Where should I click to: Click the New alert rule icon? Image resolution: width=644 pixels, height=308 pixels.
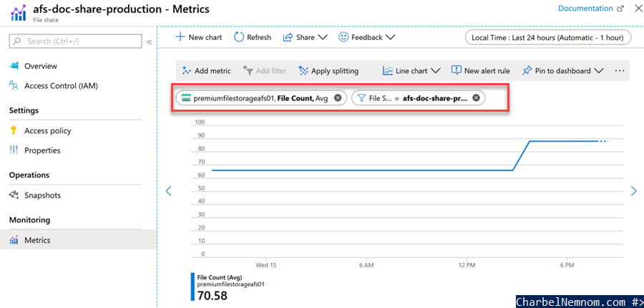[x=457, y=70]
